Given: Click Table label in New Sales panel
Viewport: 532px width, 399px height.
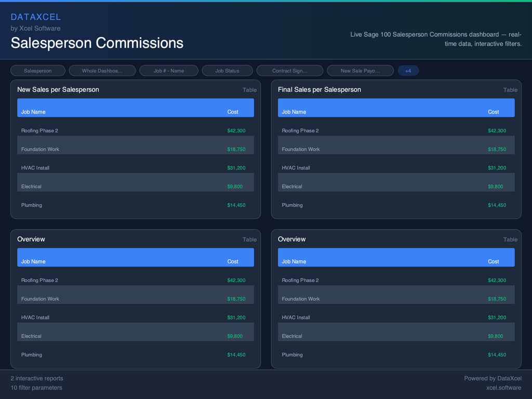Looking at the screenshot, I should 249,90.
